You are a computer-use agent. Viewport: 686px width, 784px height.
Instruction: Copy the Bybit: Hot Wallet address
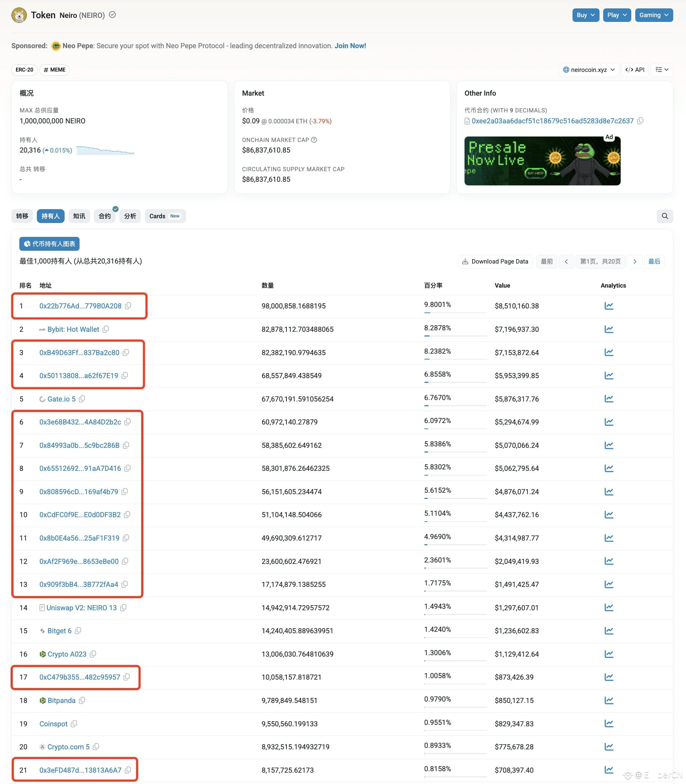point(106,329)
